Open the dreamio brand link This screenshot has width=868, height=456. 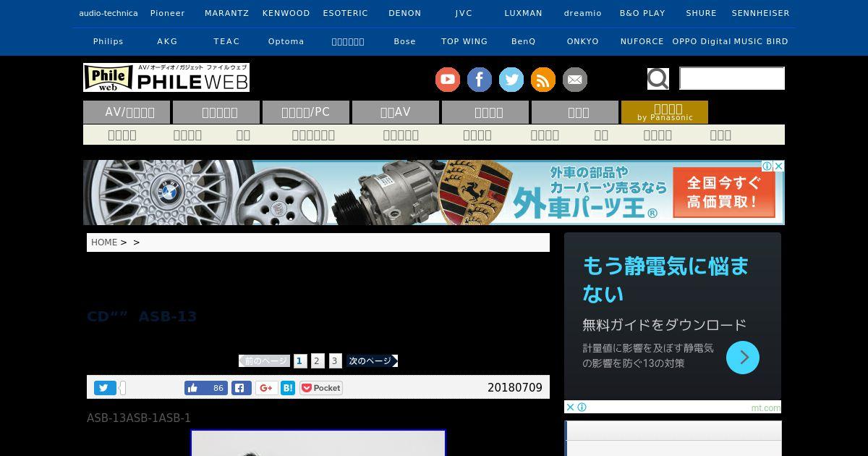tap(583, 13)
